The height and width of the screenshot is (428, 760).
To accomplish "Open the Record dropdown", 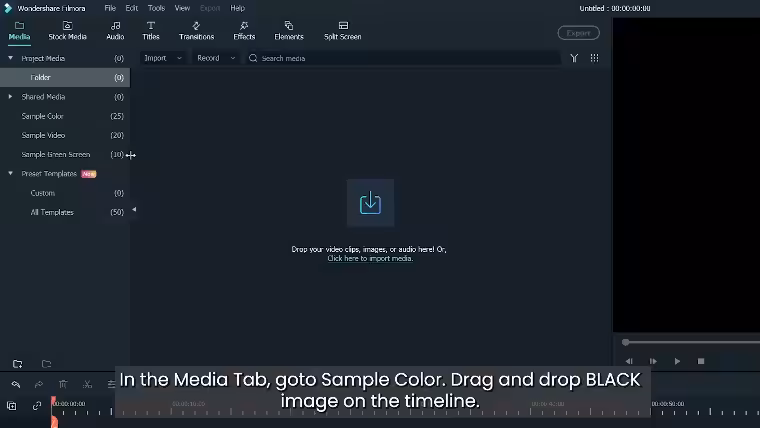I will coord(216,58).
